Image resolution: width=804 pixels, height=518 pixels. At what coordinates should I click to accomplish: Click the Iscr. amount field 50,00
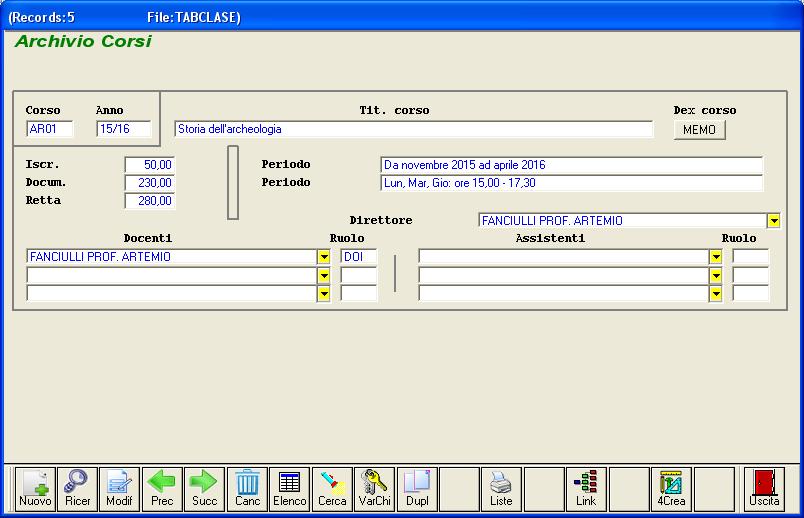point(150,165)
